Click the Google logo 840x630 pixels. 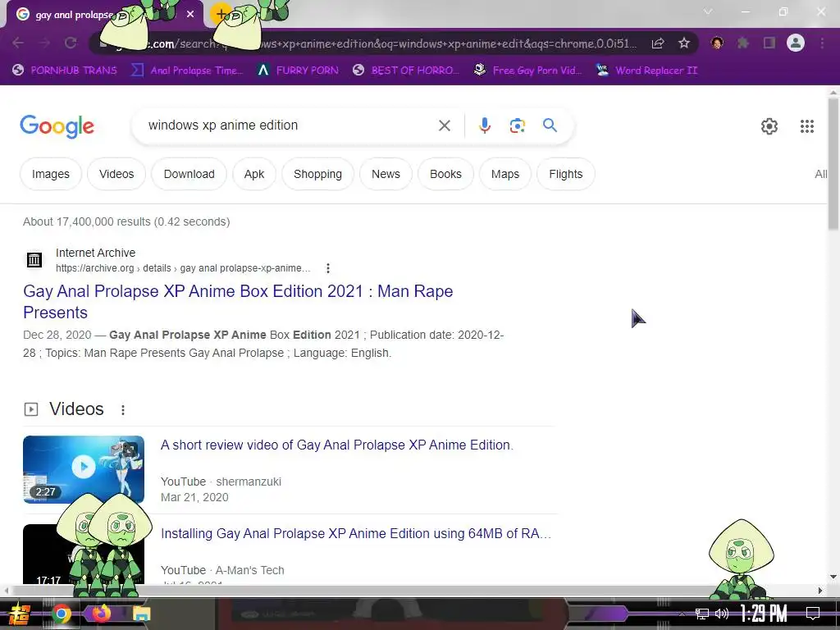[x=57, y=126]
